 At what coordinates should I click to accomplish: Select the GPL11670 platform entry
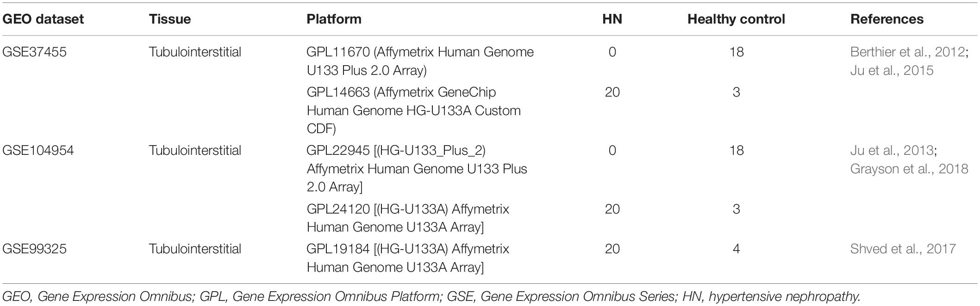tap(420, 61)
